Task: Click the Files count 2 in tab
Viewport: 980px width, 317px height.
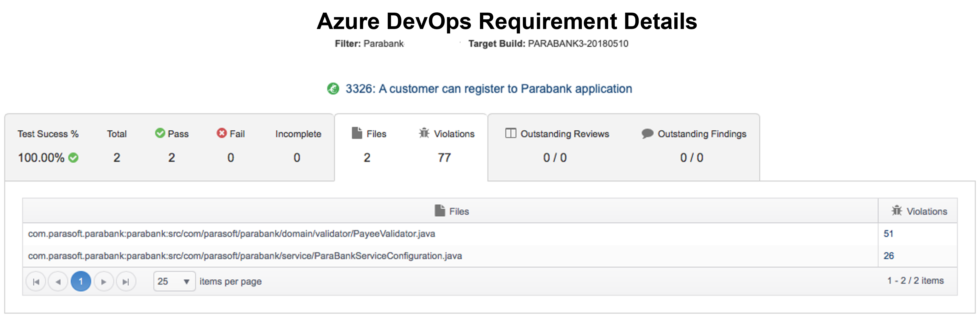Action: (x=367, y=158)
